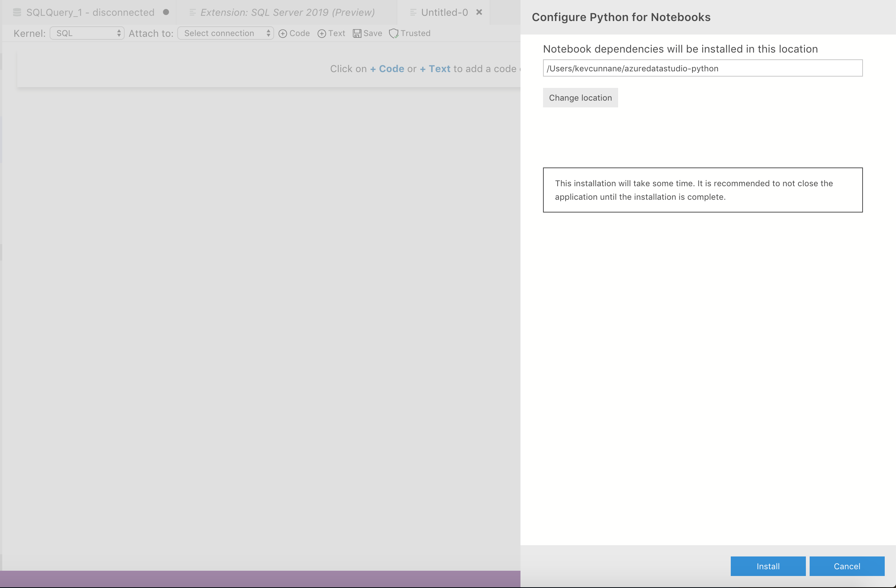Click the document icon on the Extension tab

tap(192, 12)
